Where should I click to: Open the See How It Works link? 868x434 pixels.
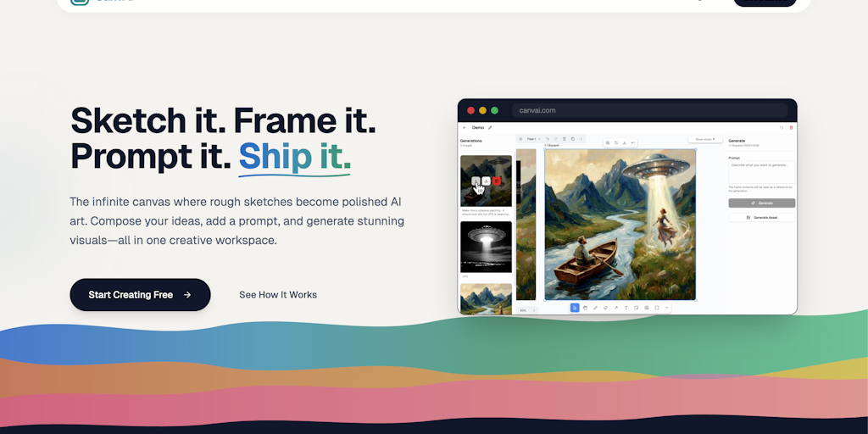(x=278, y=295)
